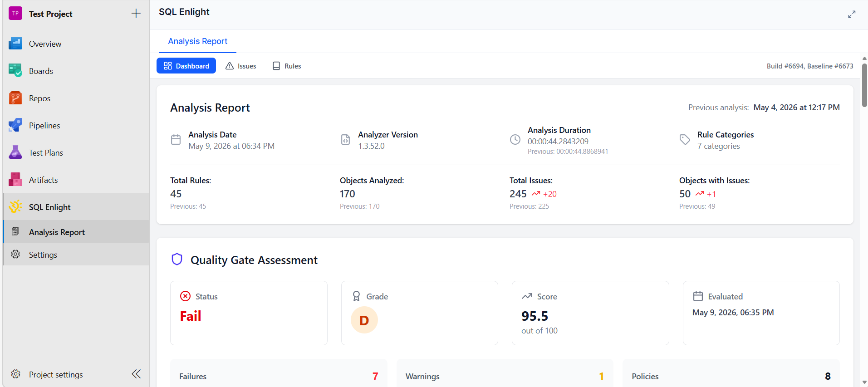Click the Evaluated time May 9, 2026, 06:35 PM
The image size is (868, 387).
tap(733, 313)
